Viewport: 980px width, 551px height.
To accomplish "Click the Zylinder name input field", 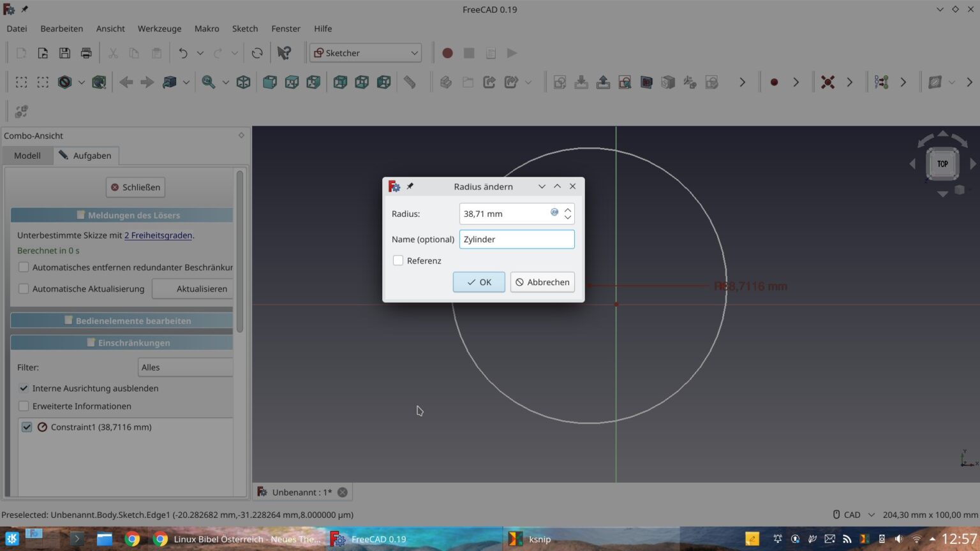I will (517, 239).
